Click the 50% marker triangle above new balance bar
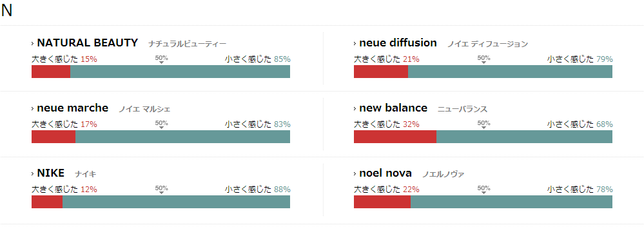 click(x=484, y=128)
